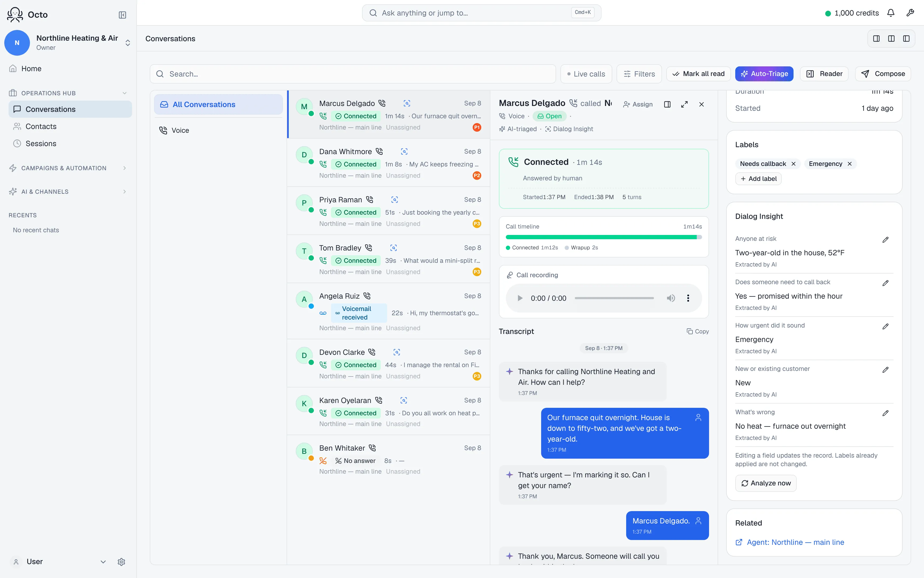Select the Voice channel filter
924x578 pixels.
coord(218,130)
